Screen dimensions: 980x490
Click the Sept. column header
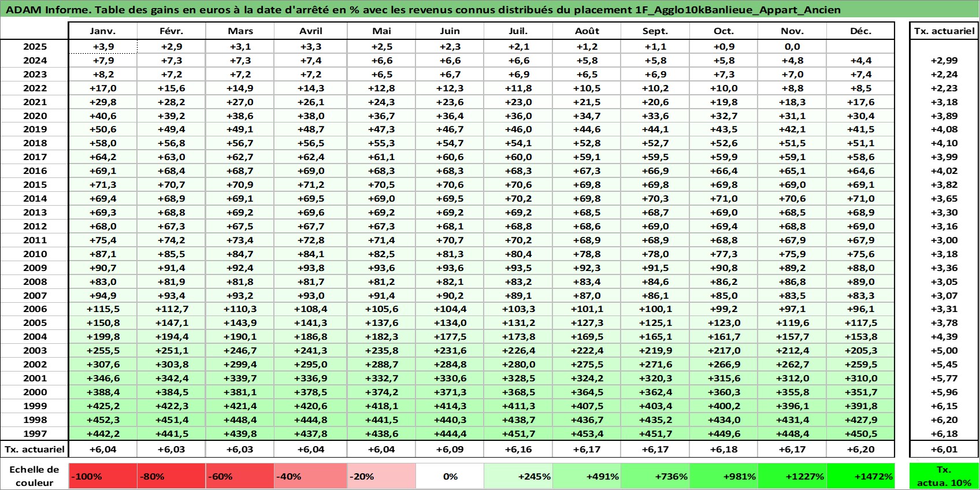click(x=655, y=31)
